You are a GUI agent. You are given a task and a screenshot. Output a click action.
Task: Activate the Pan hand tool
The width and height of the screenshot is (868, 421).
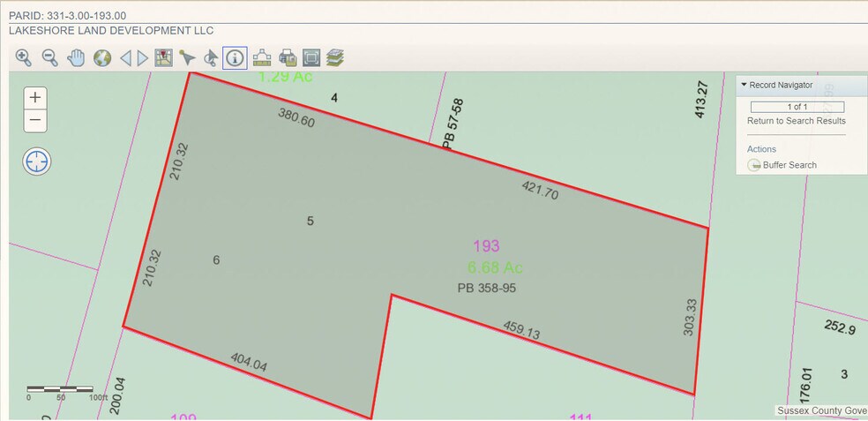pyautogui.click(x=77, y=58)
